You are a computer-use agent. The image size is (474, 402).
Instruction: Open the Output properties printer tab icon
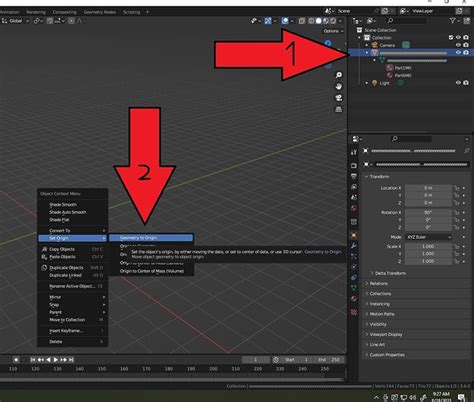354,176
